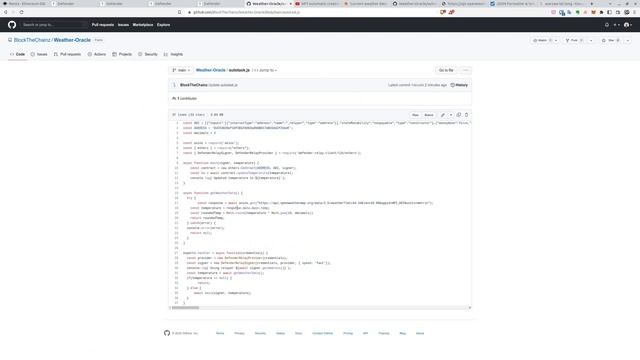Open the Update autotask.js commit message
The height and width of the screenshot is (360, 640).
point(223,85)
